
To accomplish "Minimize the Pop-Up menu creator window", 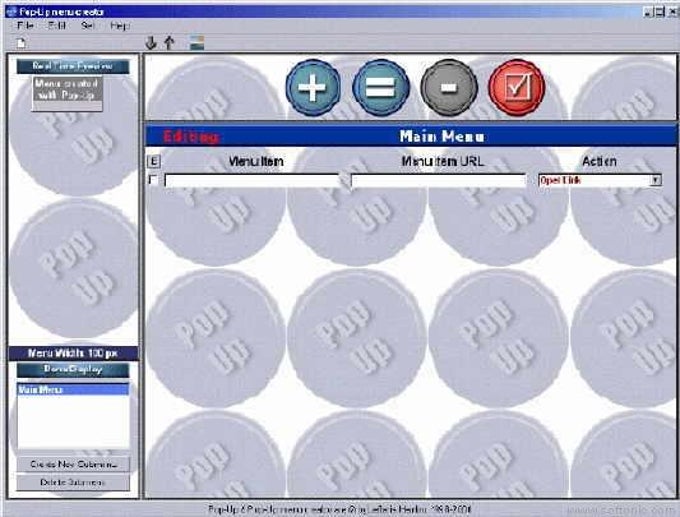I will coord(648,12).
